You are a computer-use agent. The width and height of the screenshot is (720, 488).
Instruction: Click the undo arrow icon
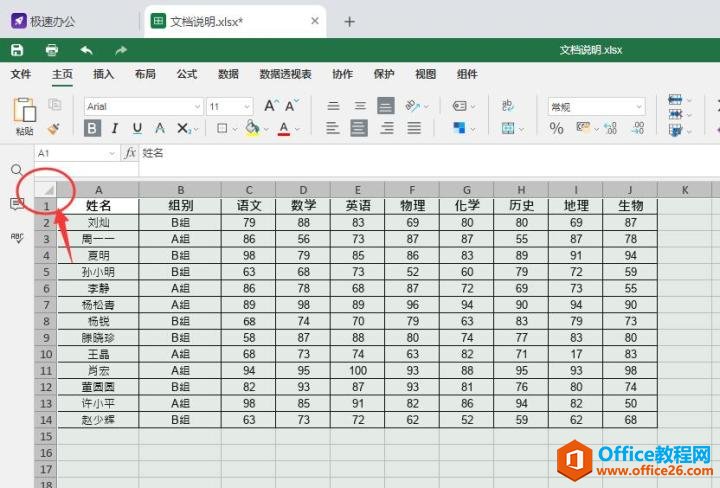click(x=86, y=50)
